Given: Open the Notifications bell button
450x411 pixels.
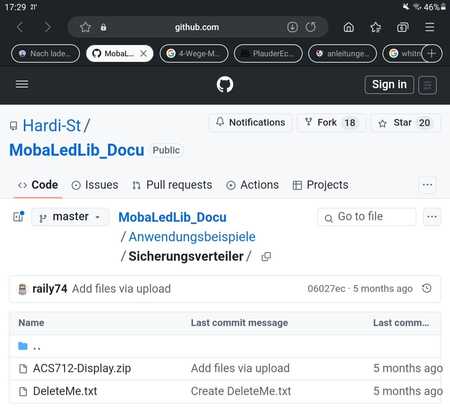Looking at the screenshot, I should [x=250, y=123].
